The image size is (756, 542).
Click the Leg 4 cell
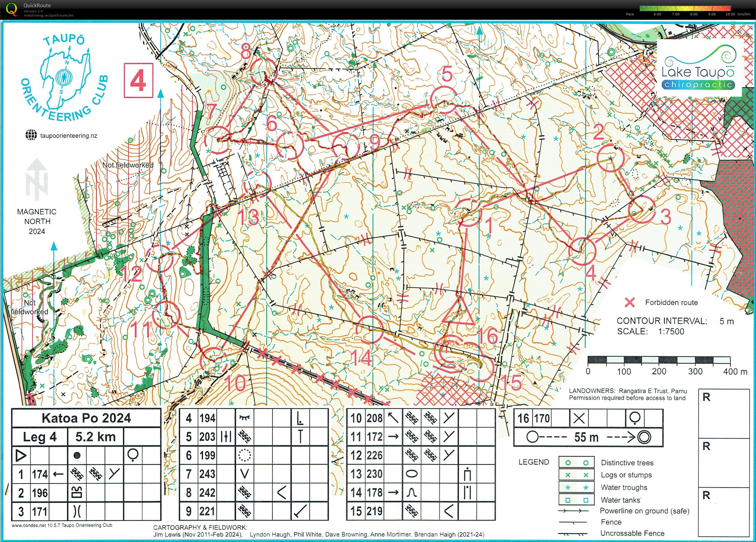(x=40, y=437)
